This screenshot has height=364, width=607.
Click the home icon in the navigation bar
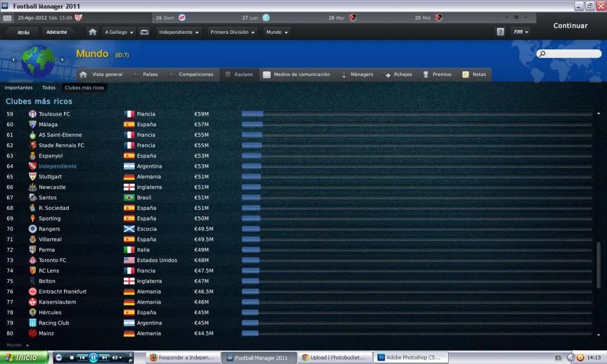point(92,32)
